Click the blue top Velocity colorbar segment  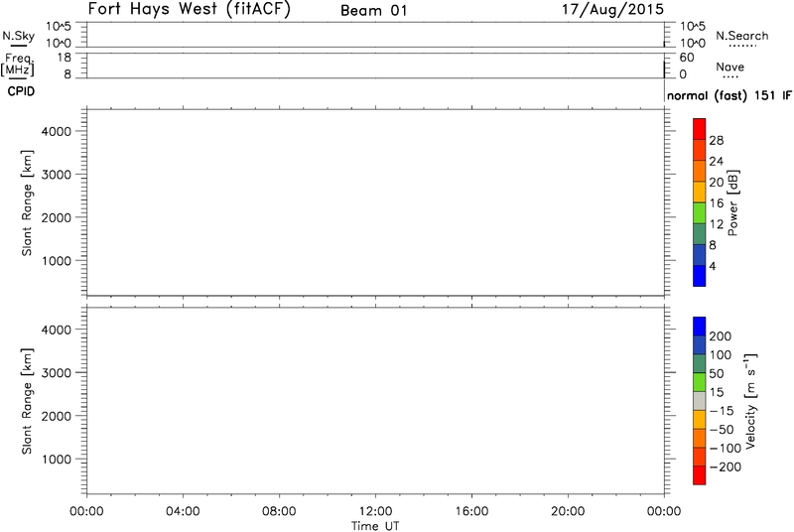[699, 327]
